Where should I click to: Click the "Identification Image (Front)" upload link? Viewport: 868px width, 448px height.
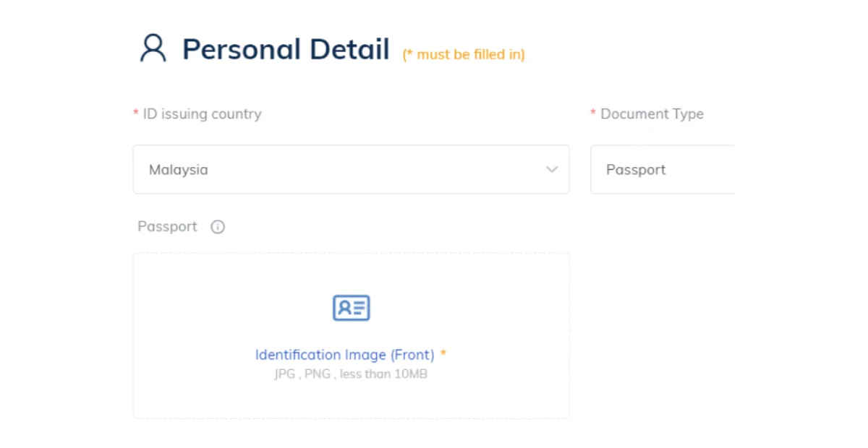pyautogui.click(x=344, y=355)
